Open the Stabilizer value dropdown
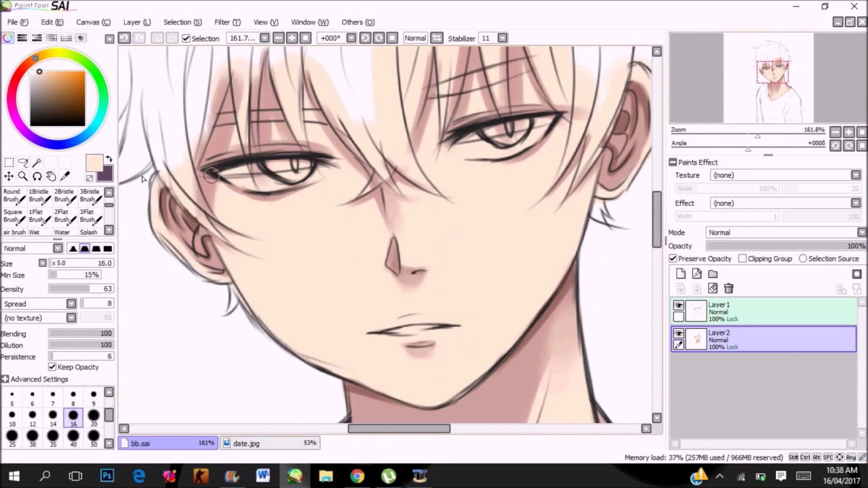Viewport: 868px width, 488px height. [502, 38]
